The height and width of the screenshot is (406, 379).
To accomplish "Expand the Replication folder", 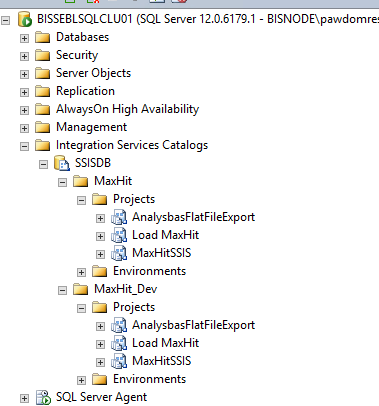I will point(24,92).
